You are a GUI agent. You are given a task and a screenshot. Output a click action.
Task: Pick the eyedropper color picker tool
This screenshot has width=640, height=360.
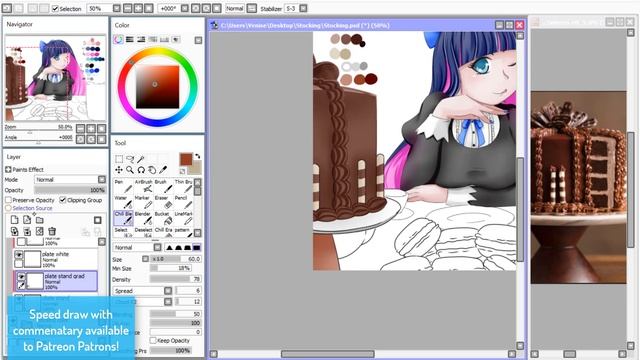pyautogui.click(x=163, y=170)
